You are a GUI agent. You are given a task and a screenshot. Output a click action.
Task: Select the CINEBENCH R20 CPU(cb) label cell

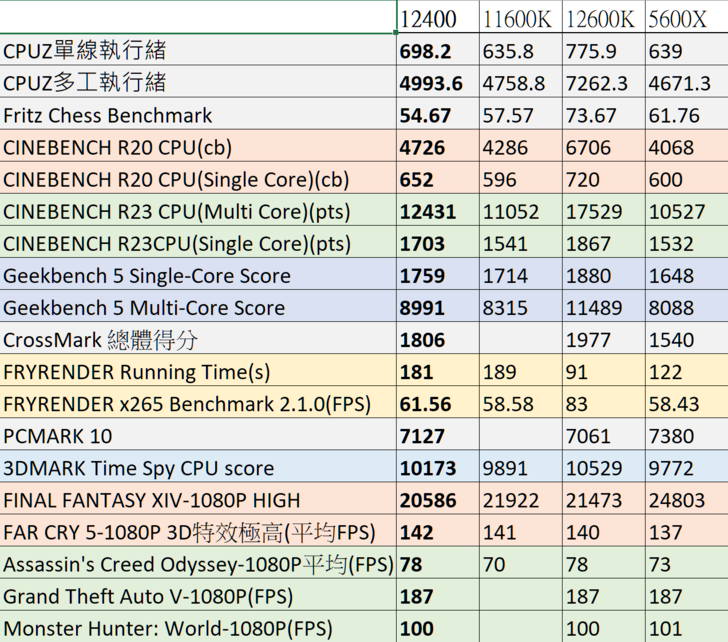[198, 145]
